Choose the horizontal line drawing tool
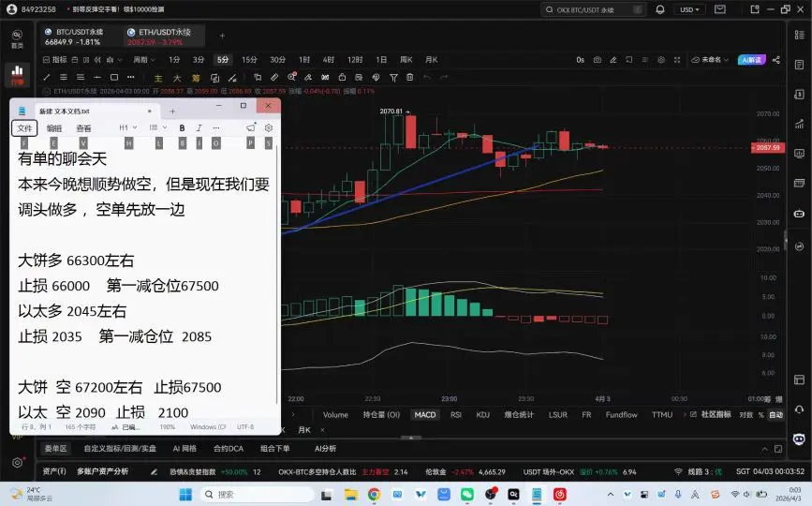This screenshot has width=812, height=506. (96, 77)
